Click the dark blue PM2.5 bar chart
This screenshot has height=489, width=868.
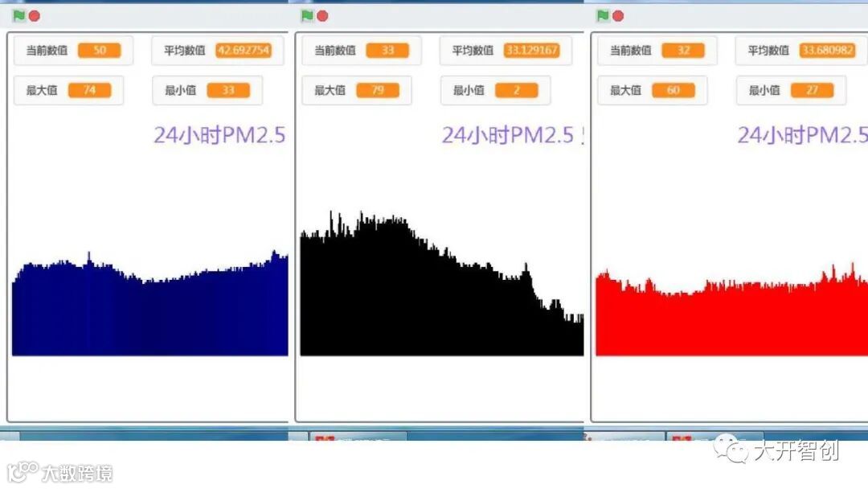[150, 303]
